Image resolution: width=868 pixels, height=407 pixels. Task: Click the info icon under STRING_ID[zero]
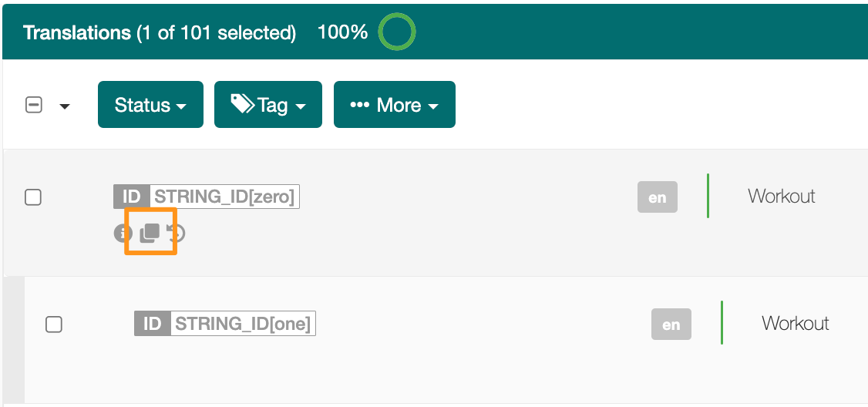123,234
